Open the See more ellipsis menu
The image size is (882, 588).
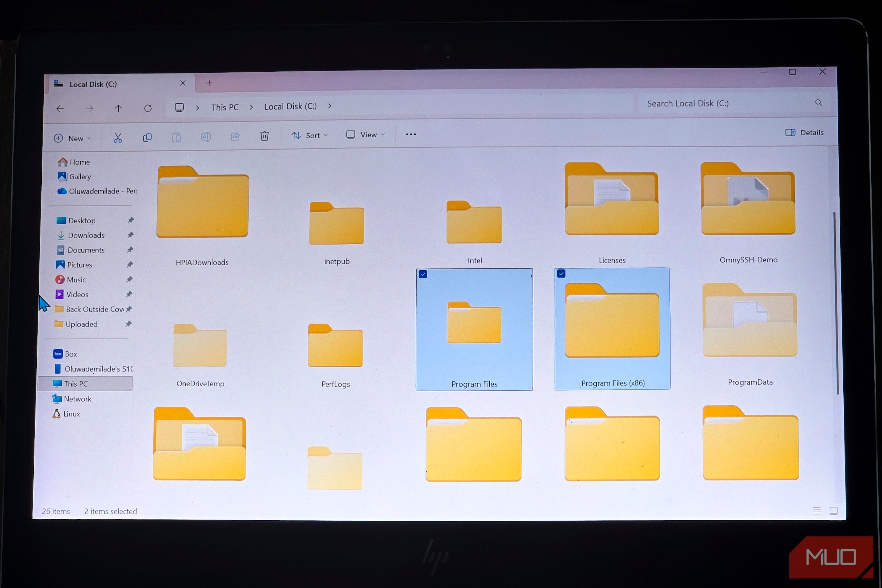point(411,134)
